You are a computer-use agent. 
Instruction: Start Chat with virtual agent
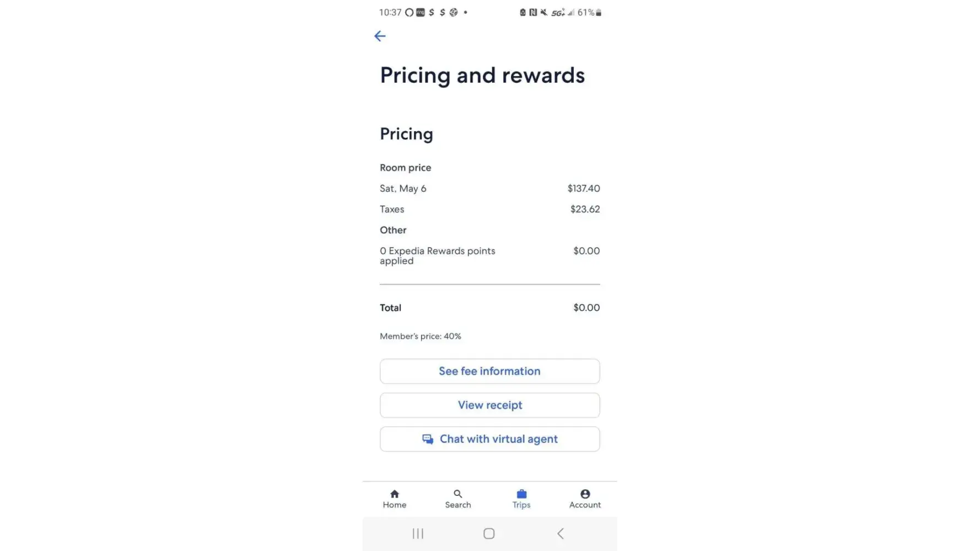point(498,439)
